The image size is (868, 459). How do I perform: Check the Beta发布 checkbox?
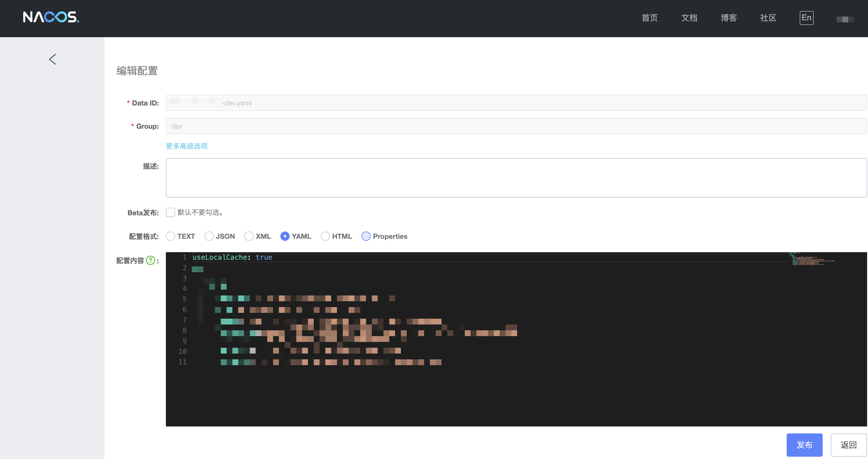click(x=171, y=212)
